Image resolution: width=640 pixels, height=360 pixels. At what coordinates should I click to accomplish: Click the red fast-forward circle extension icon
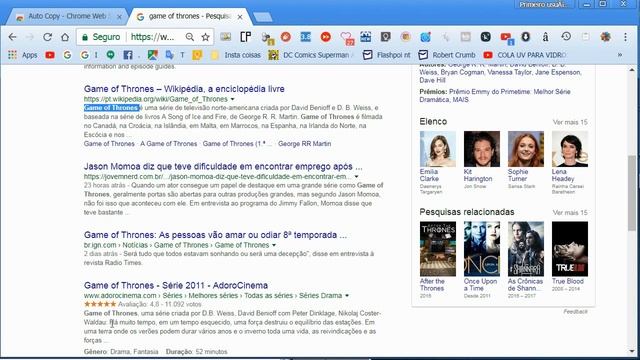coord(326,37)
